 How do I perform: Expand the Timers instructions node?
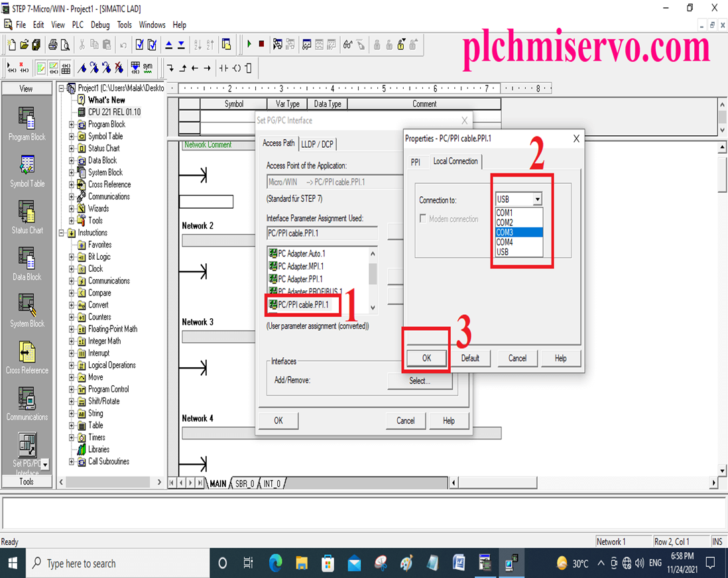click(x=72, y=437)
